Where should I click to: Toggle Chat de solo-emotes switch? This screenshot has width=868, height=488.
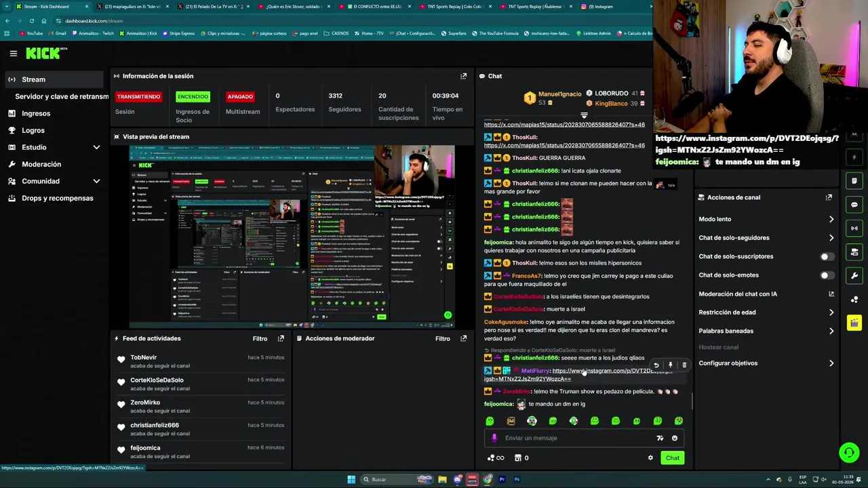pos(827,275)
